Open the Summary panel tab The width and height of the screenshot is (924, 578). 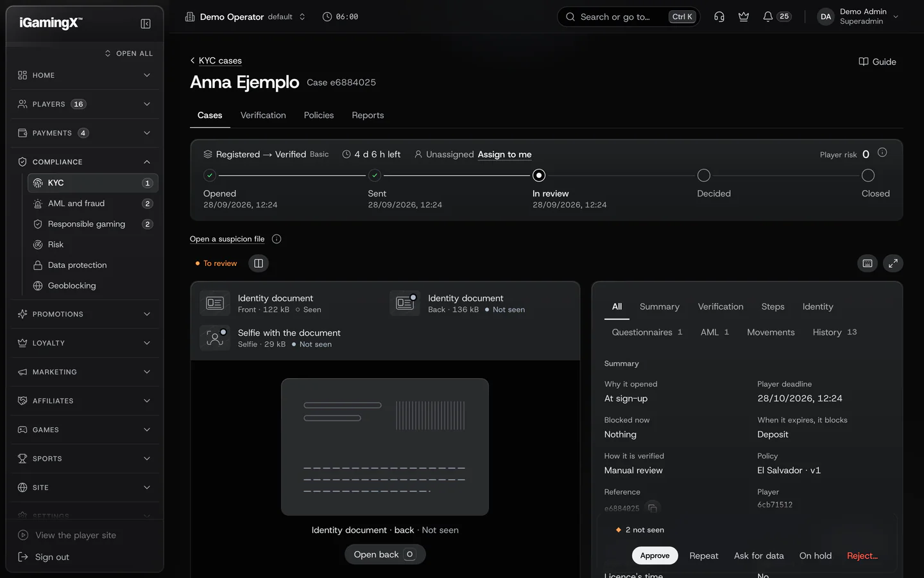[660, 306]
